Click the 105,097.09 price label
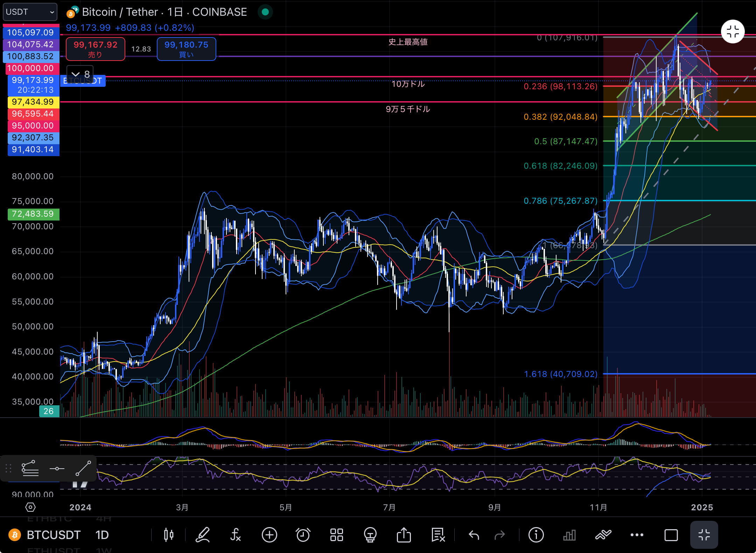 click(x=31, y=33)
